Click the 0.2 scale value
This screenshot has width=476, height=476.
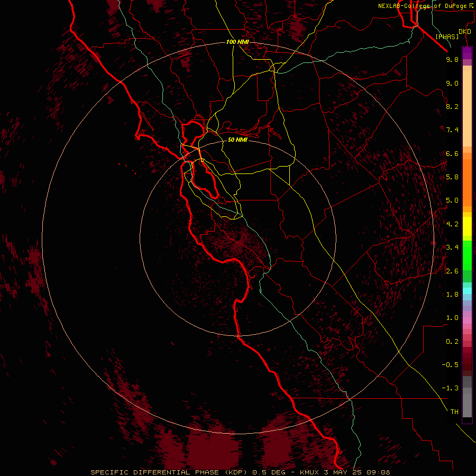(452, 342)
